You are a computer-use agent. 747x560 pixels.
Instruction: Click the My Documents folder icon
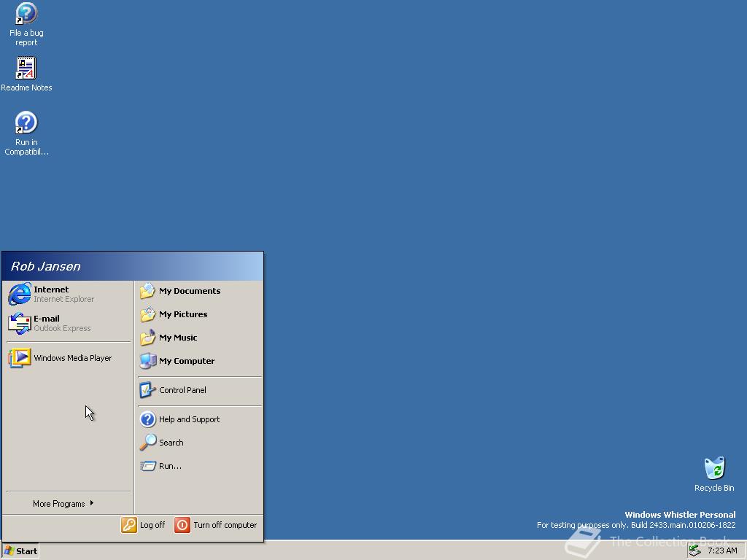tap(147, 291)
